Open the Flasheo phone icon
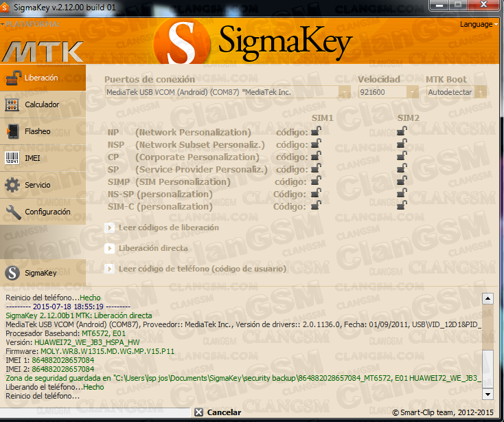 coord(12,131)
